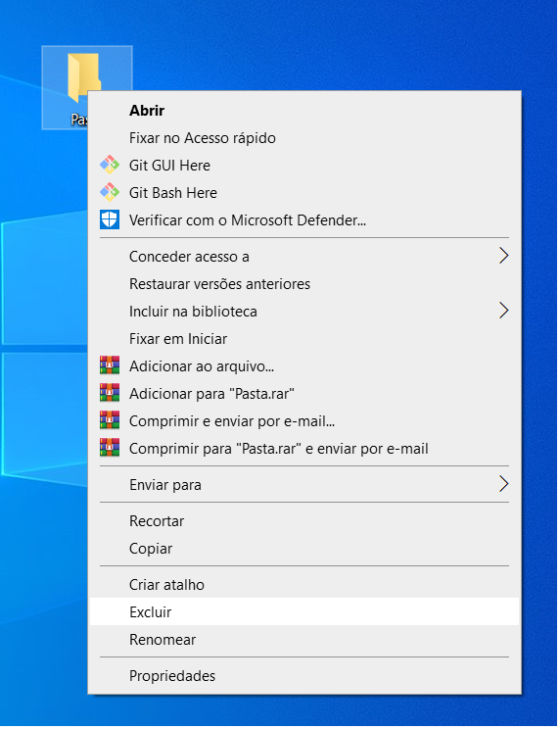The height and width of the screenshot is (729, 560).
Task: Select Comprimir e enviar por e-mail... entry
Action: point(304,420)
